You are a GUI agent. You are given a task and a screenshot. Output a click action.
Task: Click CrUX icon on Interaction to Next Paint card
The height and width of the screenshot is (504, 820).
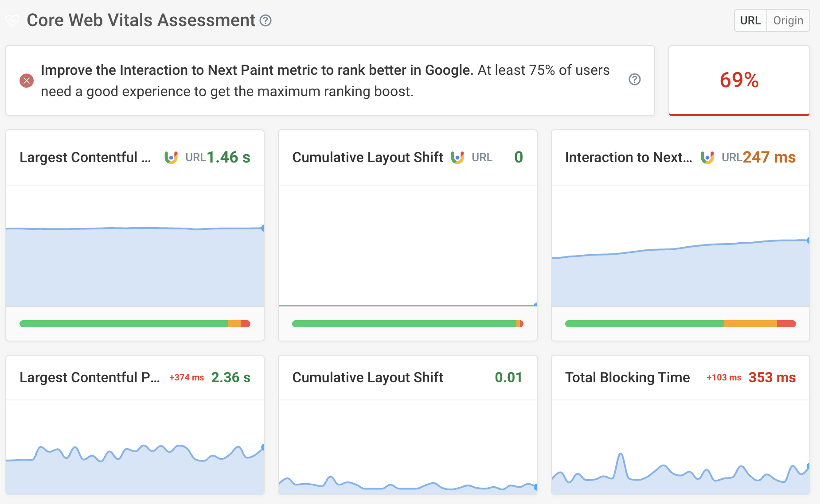pos(707,157)
